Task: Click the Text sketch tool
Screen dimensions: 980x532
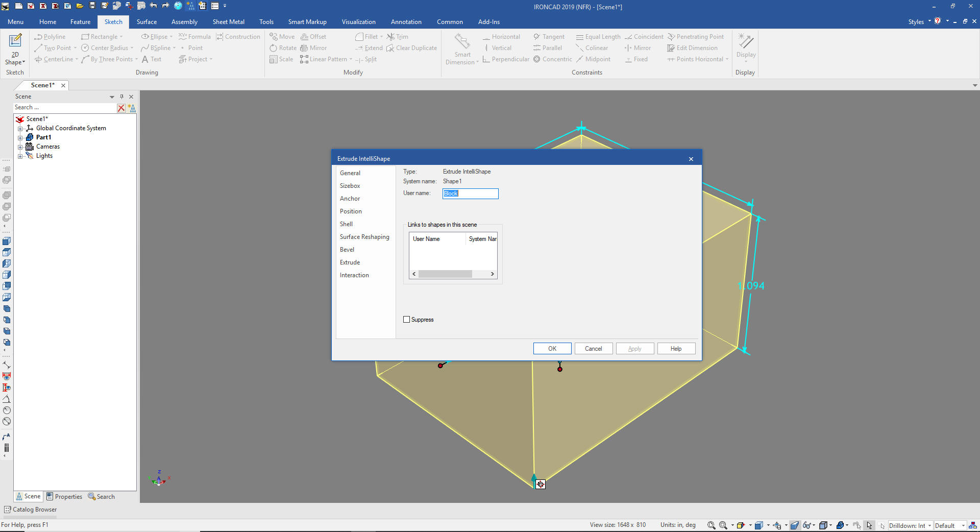Action: [x=152, y=59]
